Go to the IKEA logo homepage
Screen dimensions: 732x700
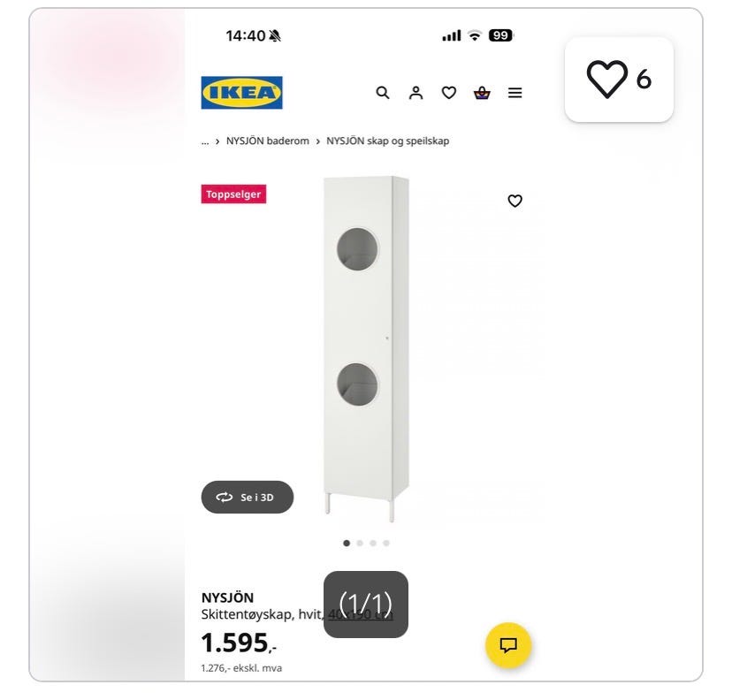click(x=242, y=93)
